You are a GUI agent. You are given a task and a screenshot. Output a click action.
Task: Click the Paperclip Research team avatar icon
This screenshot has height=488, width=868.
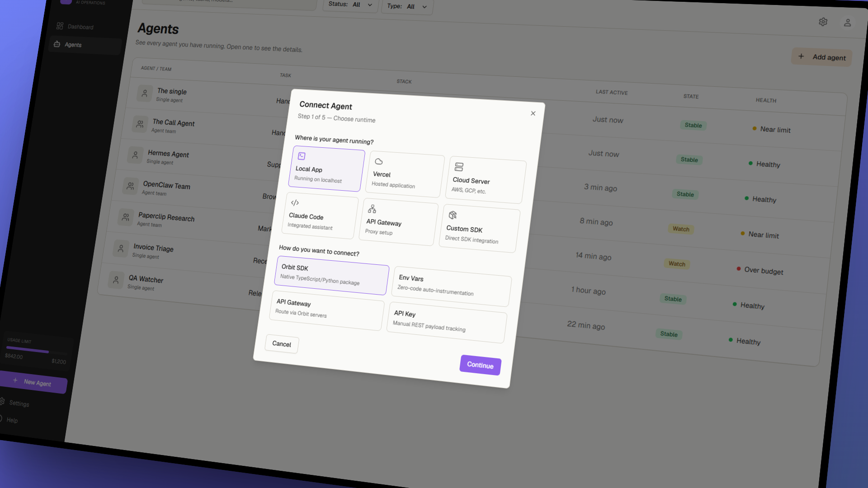pos(126,217)
